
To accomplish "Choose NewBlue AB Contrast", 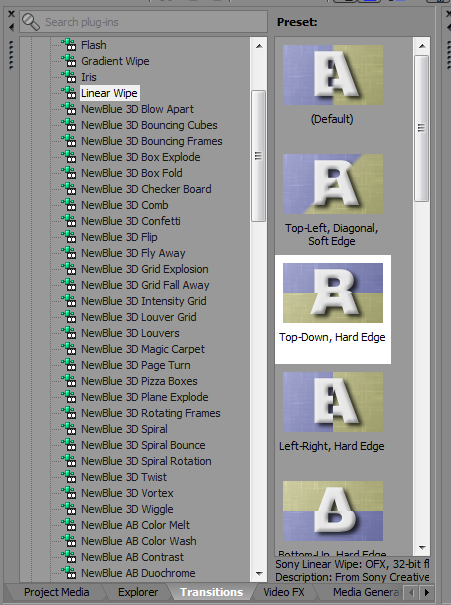I will 132,557.
